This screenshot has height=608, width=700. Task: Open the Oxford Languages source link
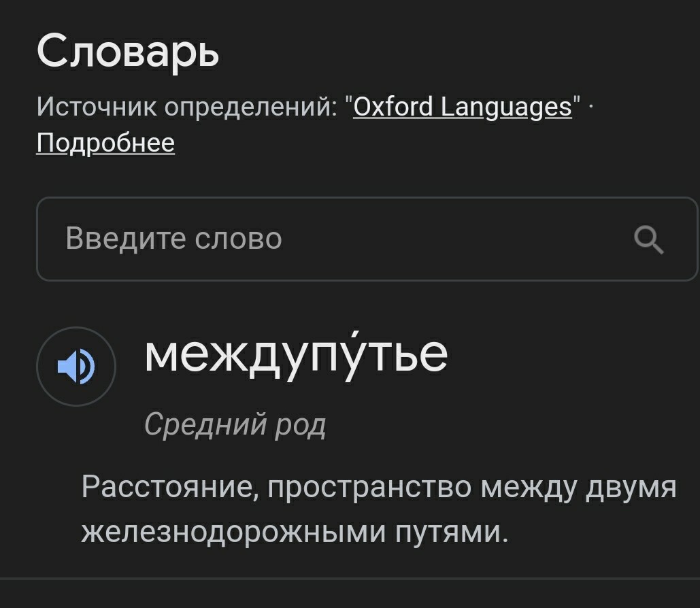(463, 107)
